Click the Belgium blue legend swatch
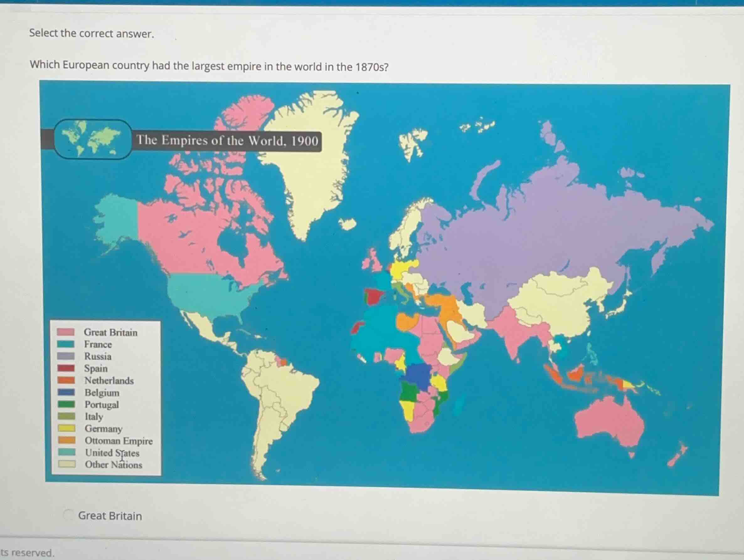The height and width of the screenshot is (560, 744). [x=66, y=392]
